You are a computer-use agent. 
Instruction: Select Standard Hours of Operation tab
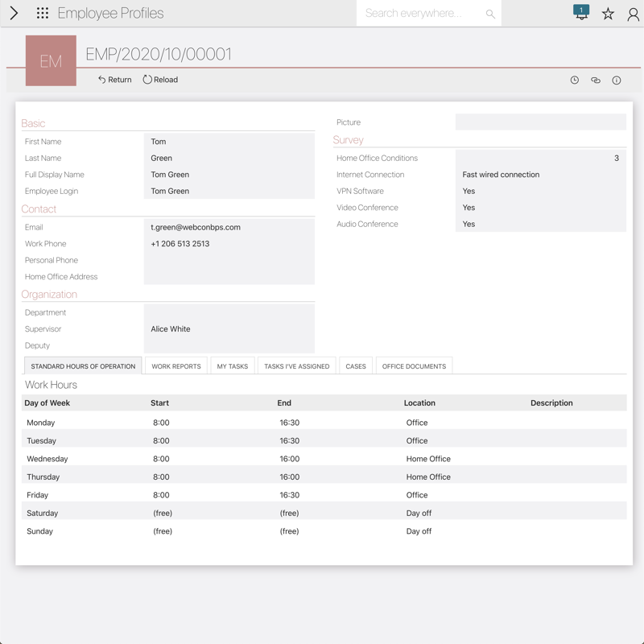(x=83, y=366)
